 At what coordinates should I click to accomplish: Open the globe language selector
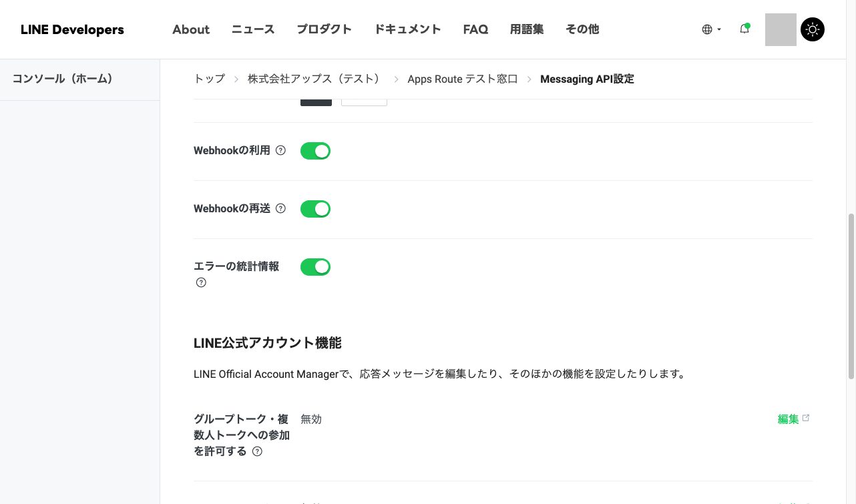coord(712,29)
